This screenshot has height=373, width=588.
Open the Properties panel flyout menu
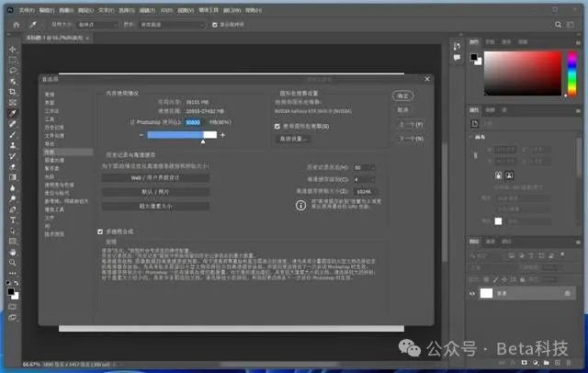pos(578,110)
